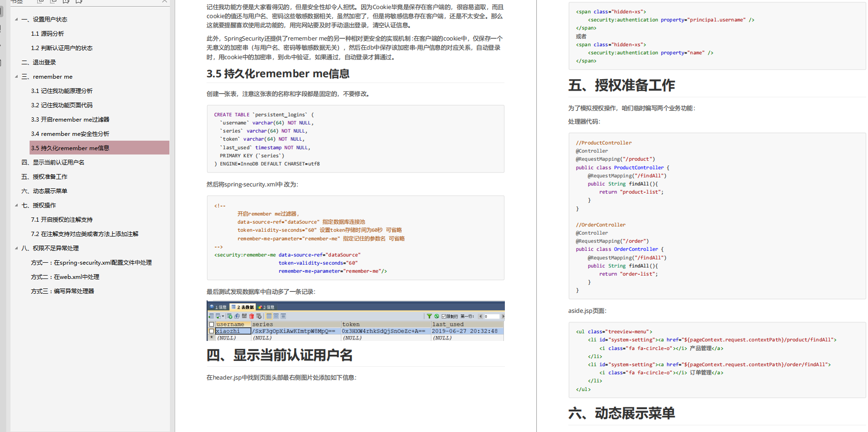
Task: Go to 3.2 记住我功能页面代码
Action: click(x=62, y=105)
